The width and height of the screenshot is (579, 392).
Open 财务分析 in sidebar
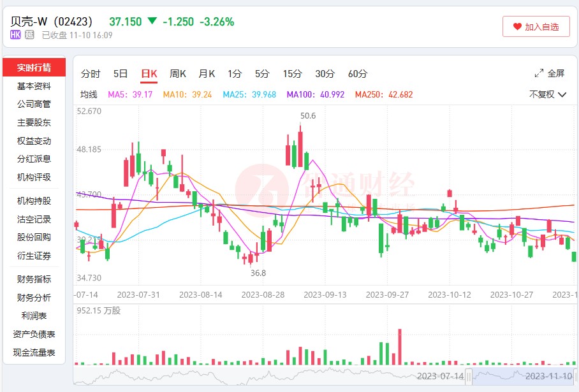pyautogui.click(x=34, y=298)
